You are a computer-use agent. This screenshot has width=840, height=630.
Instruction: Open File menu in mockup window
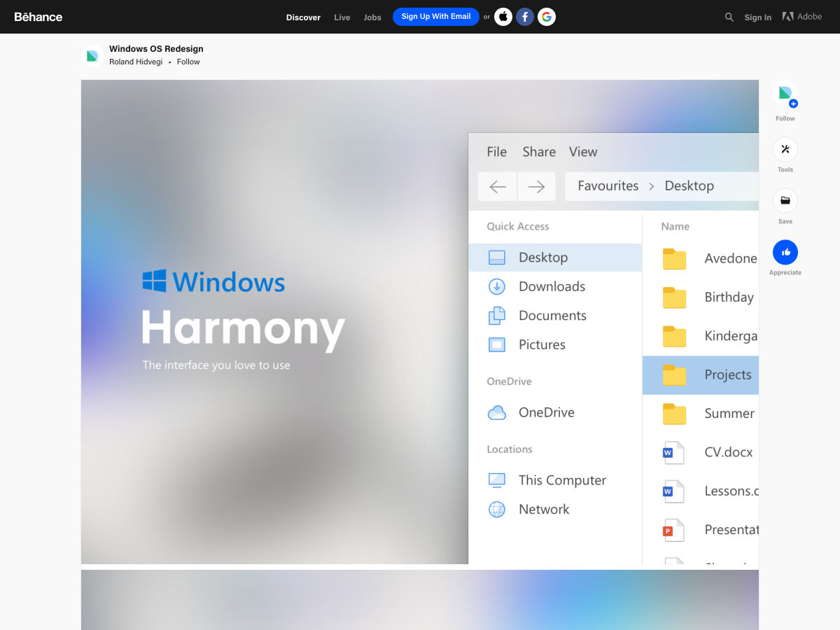[x=497, y=152]
